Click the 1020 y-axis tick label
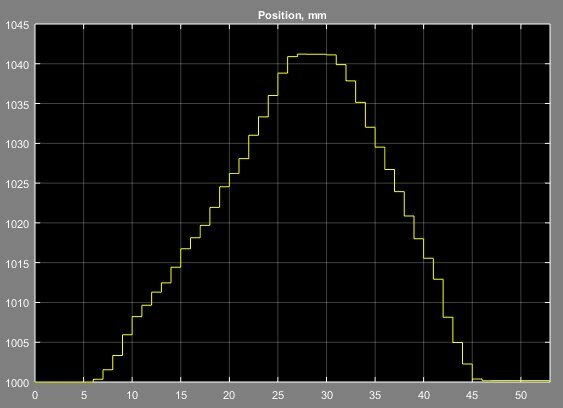This screenshot has width=563, height=408. 17,224
